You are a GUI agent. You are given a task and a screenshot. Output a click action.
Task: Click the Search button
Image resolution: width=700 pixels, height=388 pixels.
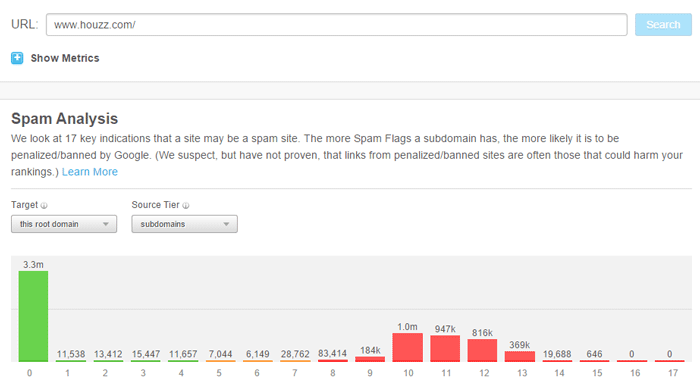click(x=663, y=25)
